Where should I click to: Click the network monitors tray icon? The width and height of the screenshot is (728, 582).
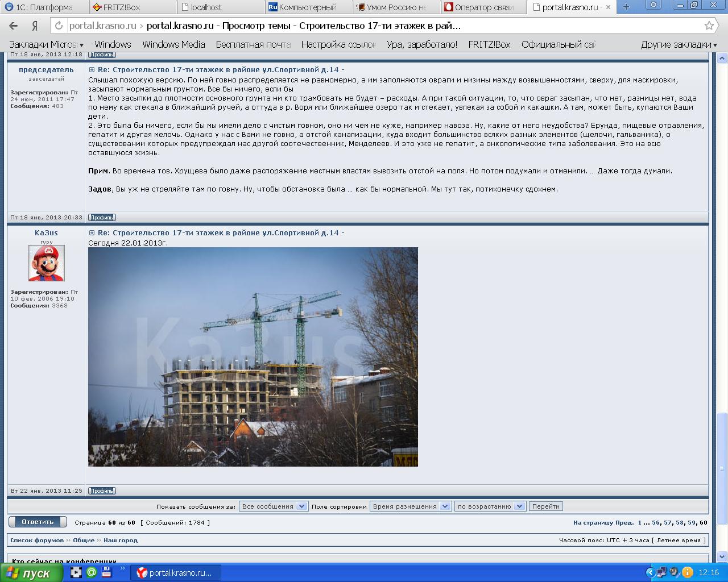(x=662, y=573)
